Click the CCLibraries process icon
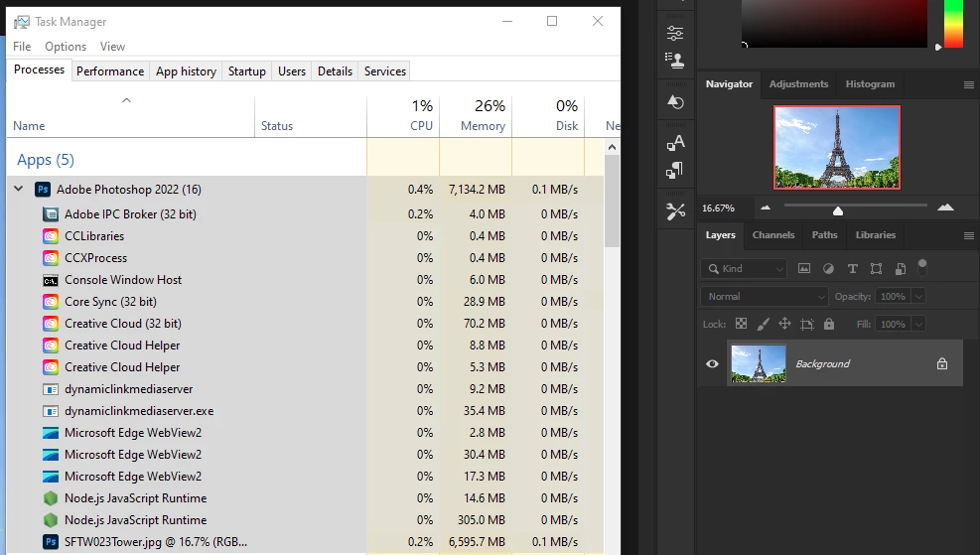The height and width of the screenshot is (555, 980). tap(51, 236)
